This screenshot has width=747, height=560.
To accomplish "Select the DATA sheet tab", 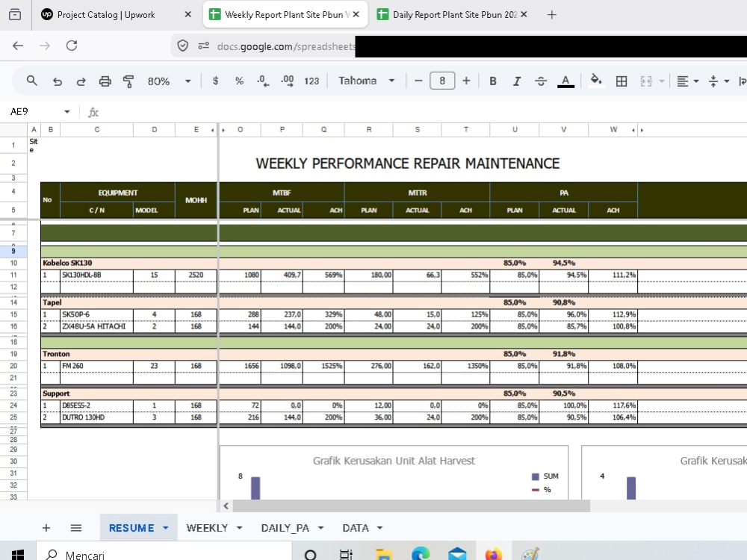I will click(x=356, y=528).
